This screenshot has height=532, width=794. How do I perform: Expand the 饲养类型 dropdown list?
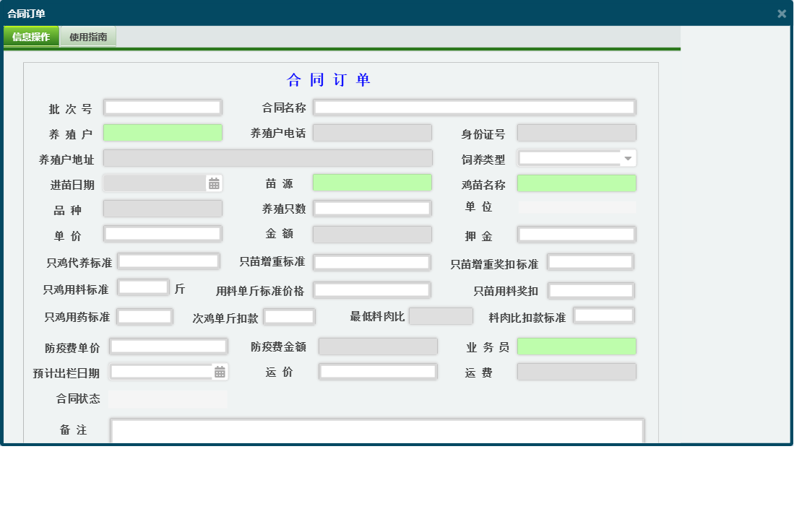click(628, 157)
